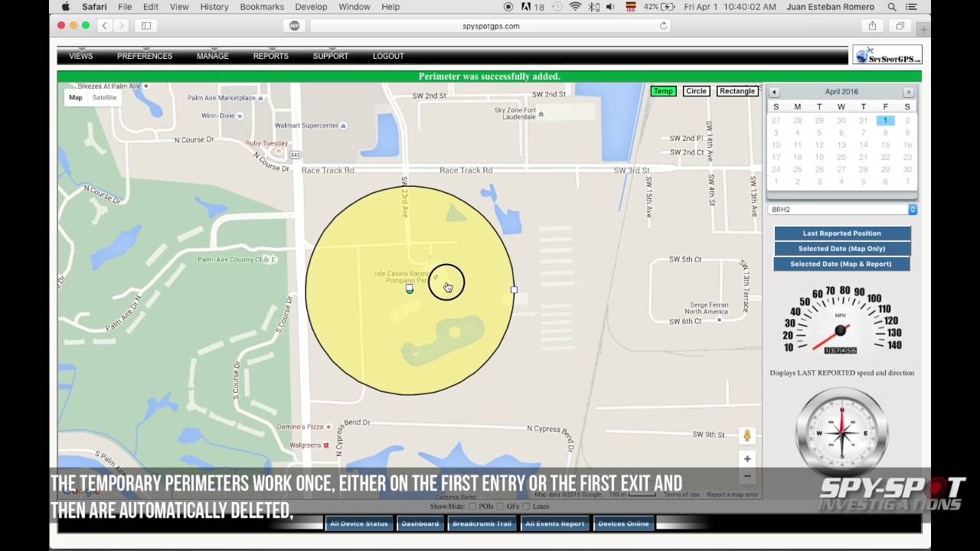This screenshot has height=551, width=980.
Task: Open the VIEWS menu
Action: tap(80, 56)
